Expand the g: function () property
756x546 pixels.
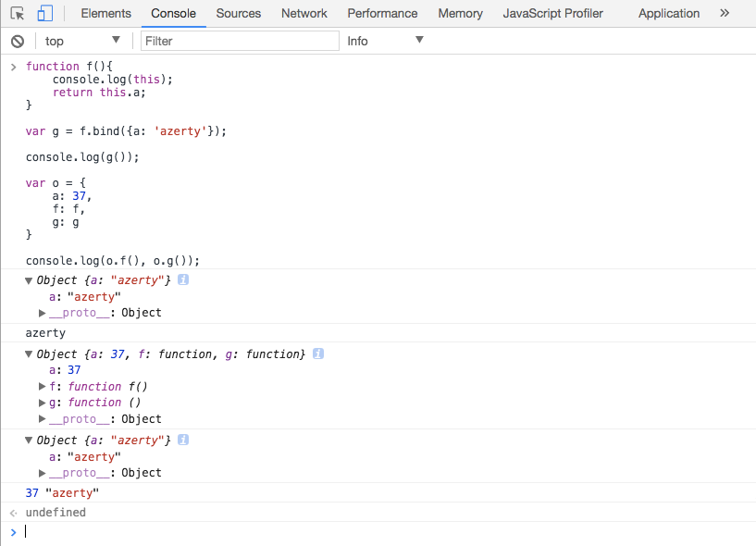pos(43,403)
